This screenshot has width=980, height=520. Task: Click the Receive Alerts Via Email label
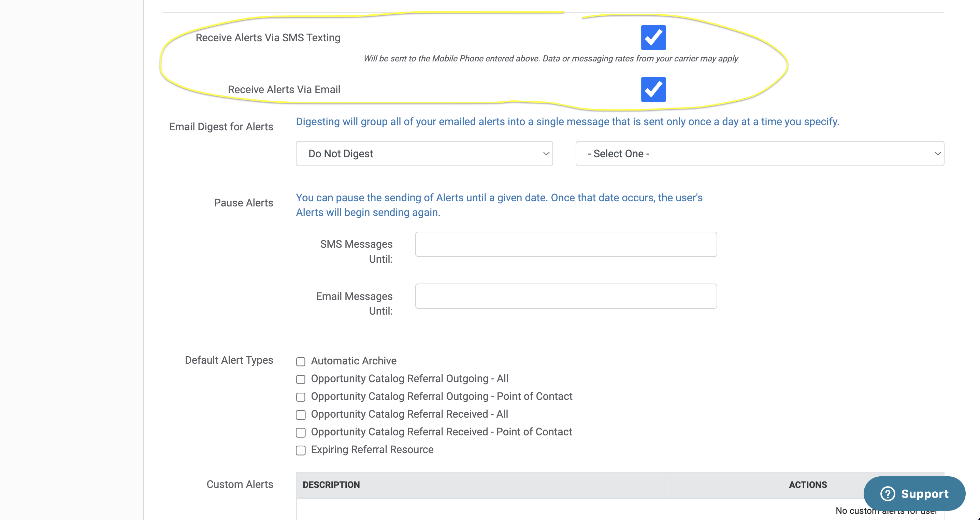pyautogui.click(x=284, y=89)
